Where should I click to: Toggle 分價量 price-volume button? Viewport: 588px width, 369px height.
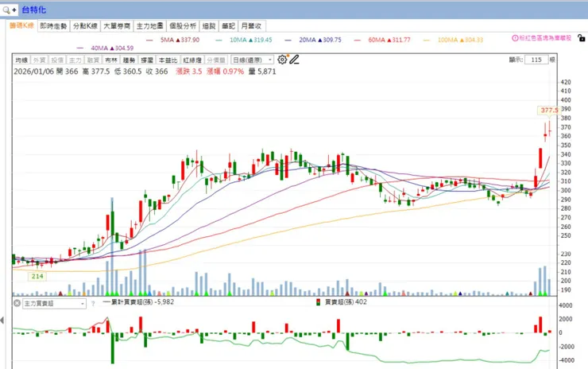[x=216, y=60]
